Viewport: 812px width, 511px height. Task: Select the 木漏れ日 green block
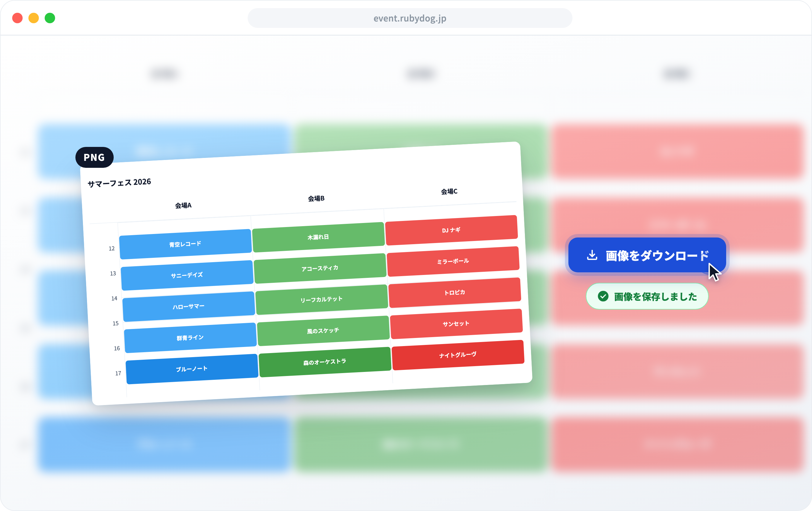tap(318, 237)
